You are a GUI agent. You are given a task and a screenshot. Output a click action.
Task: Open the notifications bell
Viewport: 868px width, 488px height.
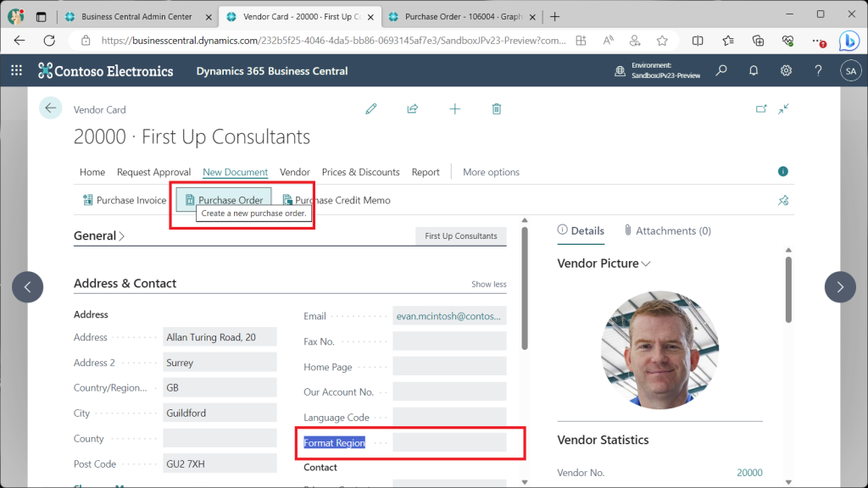tap(754, 70)
